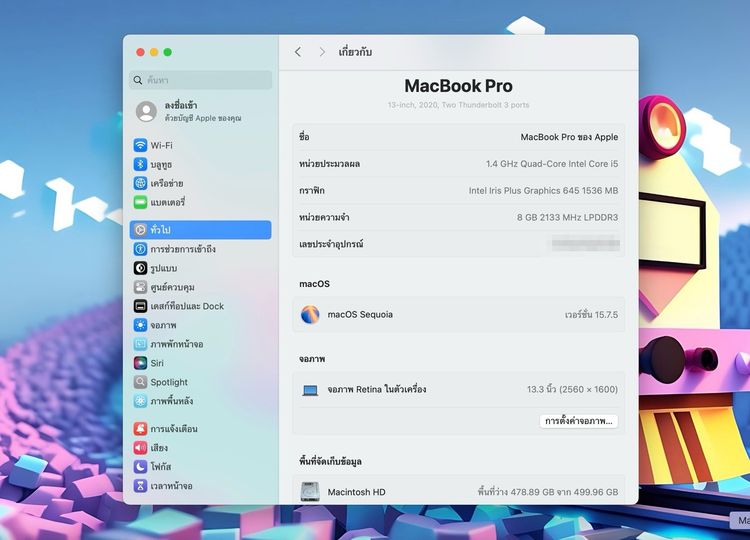
Task: Click the user account avatar icon
Action: pos(146,111)
